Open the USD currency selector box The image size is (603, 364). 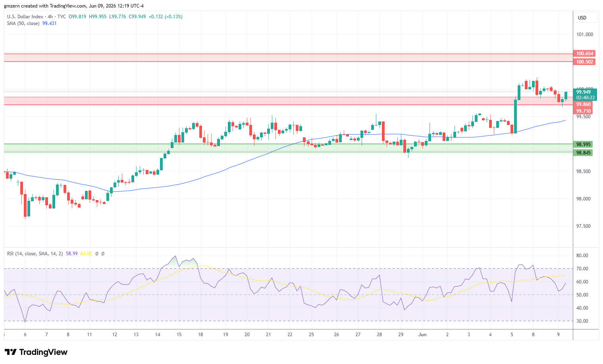[586, 18]
